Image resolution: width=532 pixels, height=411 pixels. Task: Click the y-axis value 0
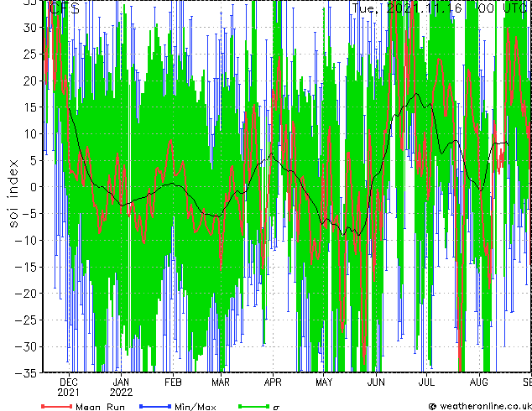click(34, 187)
